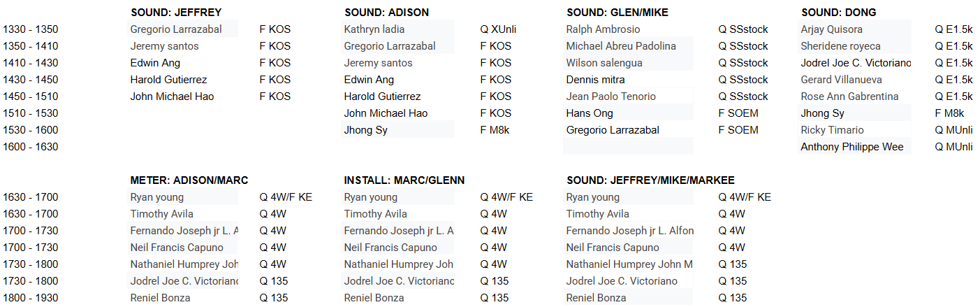Click the SOUND: ADISON header cell
The height and width of the screenshot is (307, 980).
[386, 13]
